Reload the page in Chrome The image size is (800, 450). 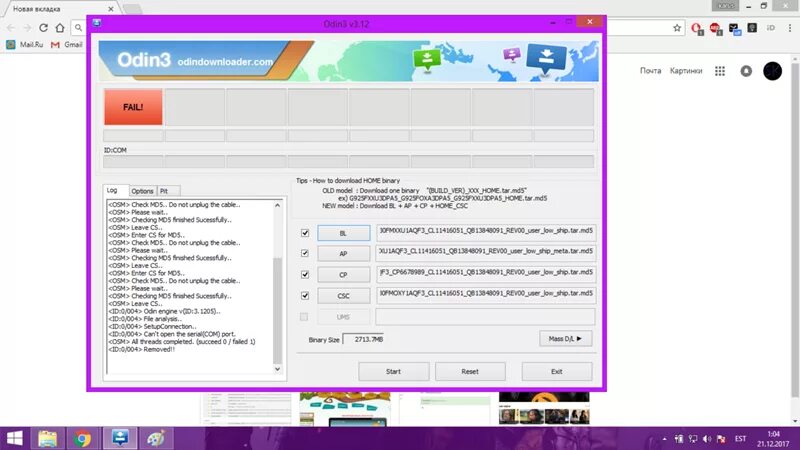click(44, 28)
